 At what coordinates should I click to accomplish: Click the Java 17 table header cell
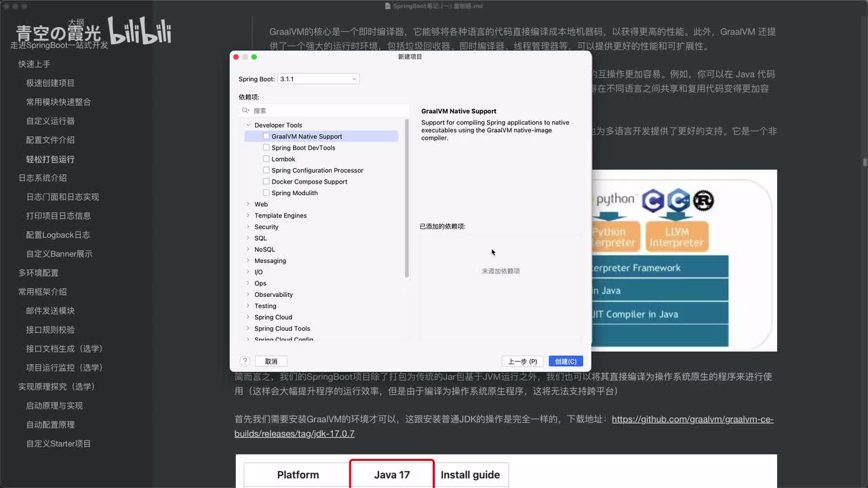click(x=392, y=474)
